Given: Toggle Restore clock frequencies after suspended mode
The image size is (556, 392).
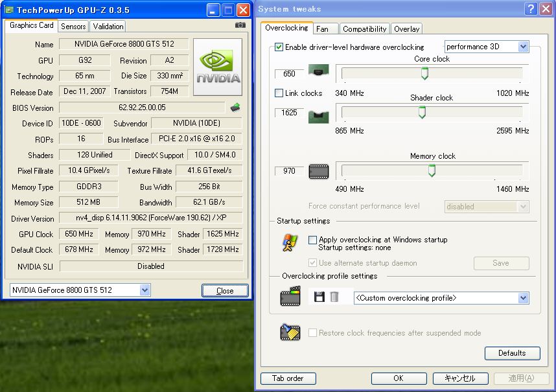Looking at the screenshot, I should pyautogui.click(x=312, y=333).
